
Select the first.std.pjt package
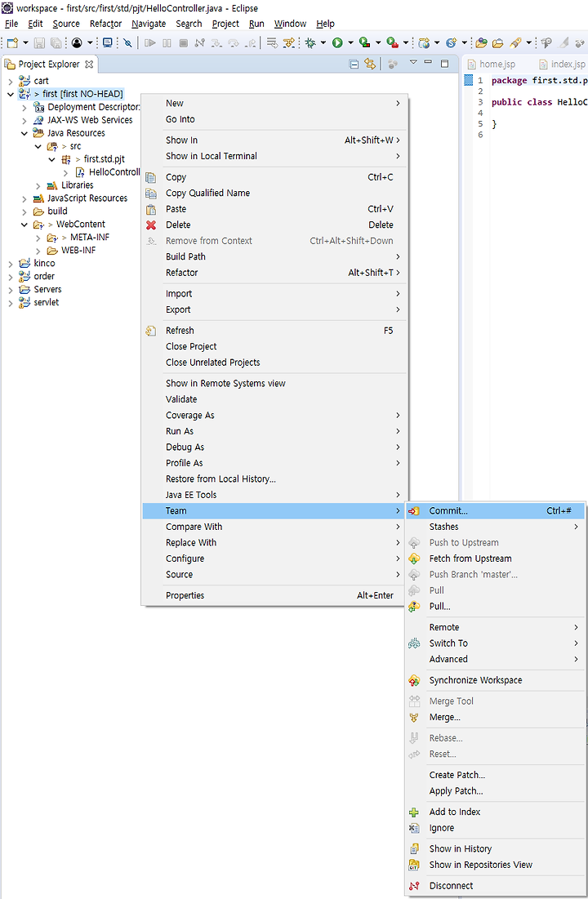point(104,159)
